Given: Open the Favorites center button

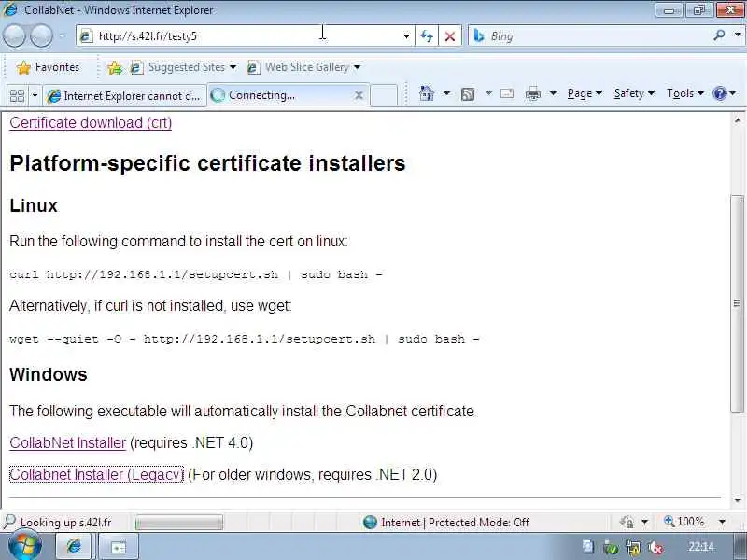Looking at the screenshot, I should coord(48,67).
